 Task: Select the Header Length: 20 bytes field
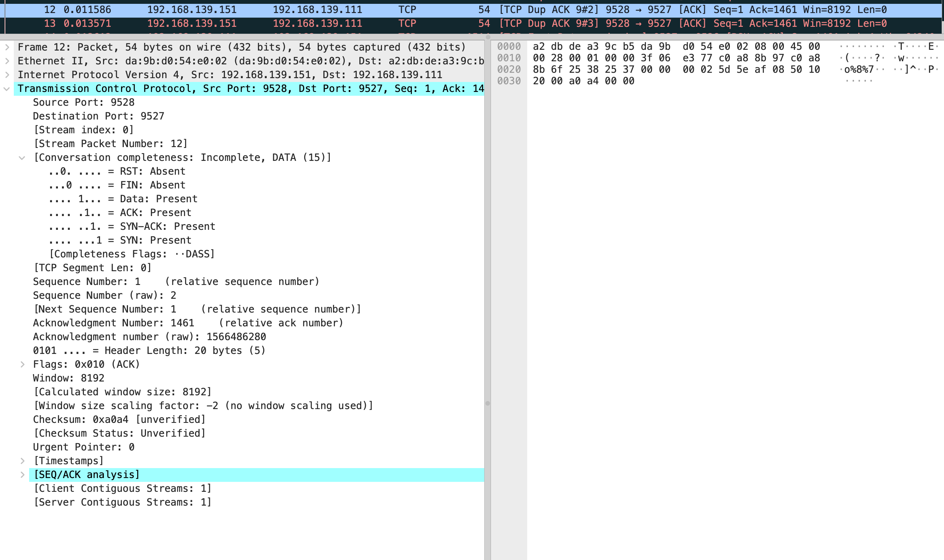149,350
